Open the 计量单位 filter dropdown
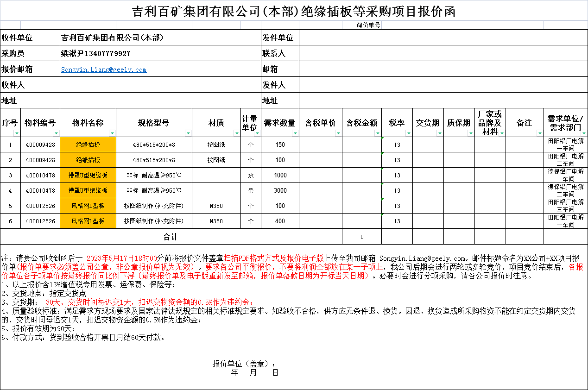The width and height of the screenshot is (588, 390). click(258, 133)
